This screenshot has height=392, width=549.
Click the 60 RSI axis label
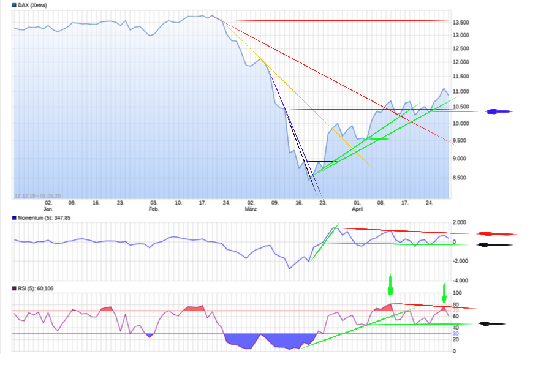click(x=455, y=317)
